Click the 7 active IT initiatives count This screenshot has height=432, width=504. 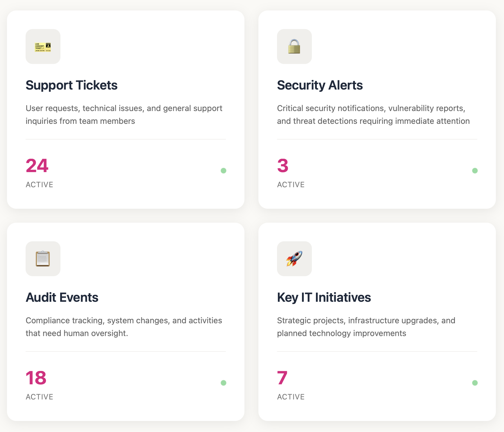(x=282, y=378)
